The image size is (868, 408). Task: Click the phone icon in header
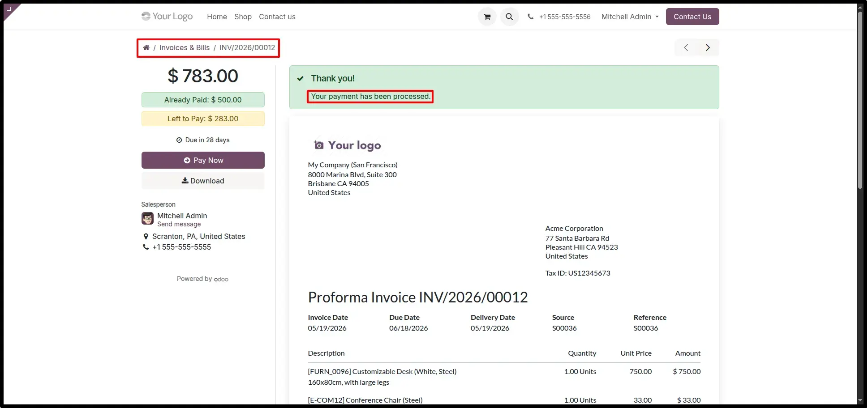coord(530,17)
